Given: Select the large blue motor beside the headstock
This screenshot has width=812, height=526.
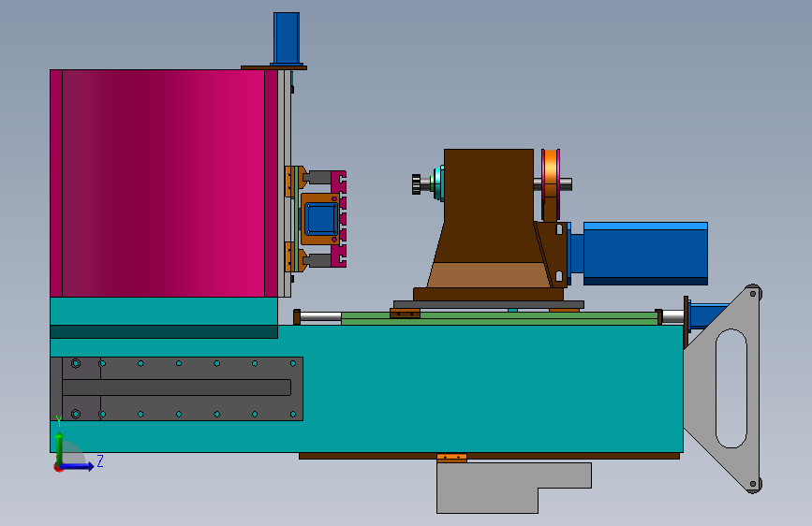Looking at the screenshot, I should tap(645, 253).
